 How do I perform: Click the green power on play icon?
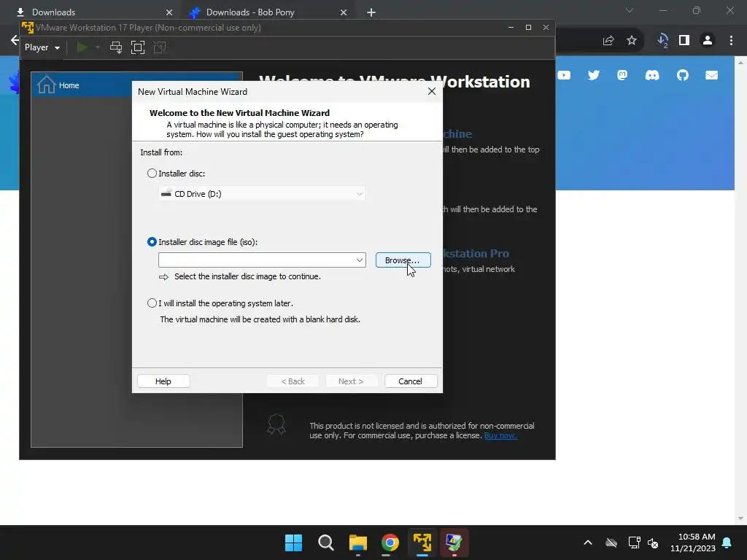82,47
